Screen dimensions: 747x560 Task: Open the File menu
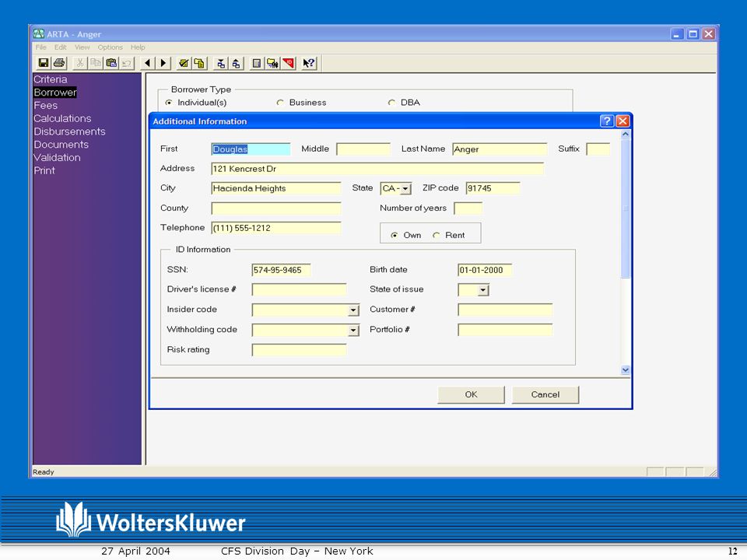click(x=41, y=47)
